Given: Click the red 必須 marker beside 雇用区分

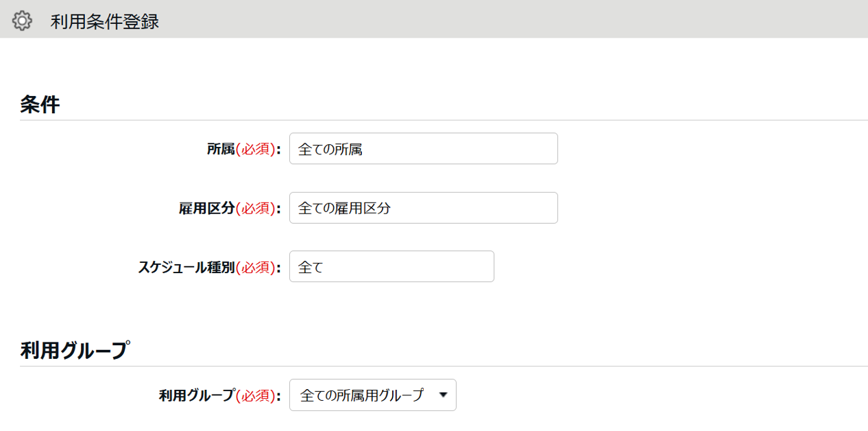Looking at the screenshot, I should pyautogui.click(x=256, y=208).
